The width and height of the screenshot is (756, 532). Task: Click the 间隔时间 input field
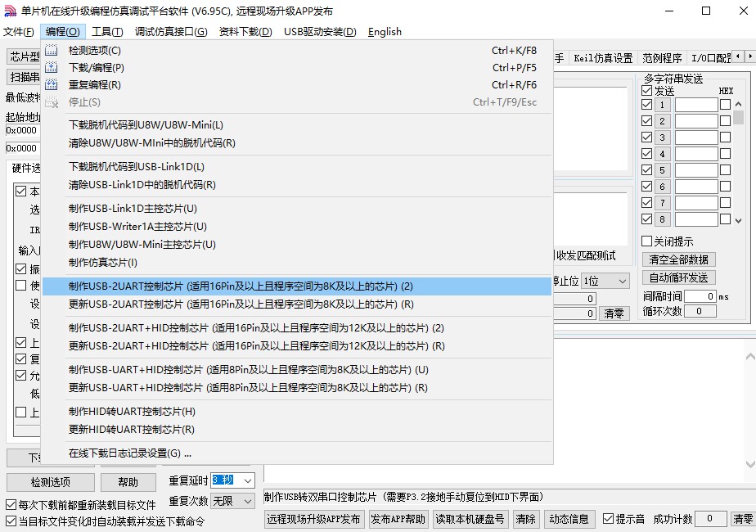700,296
